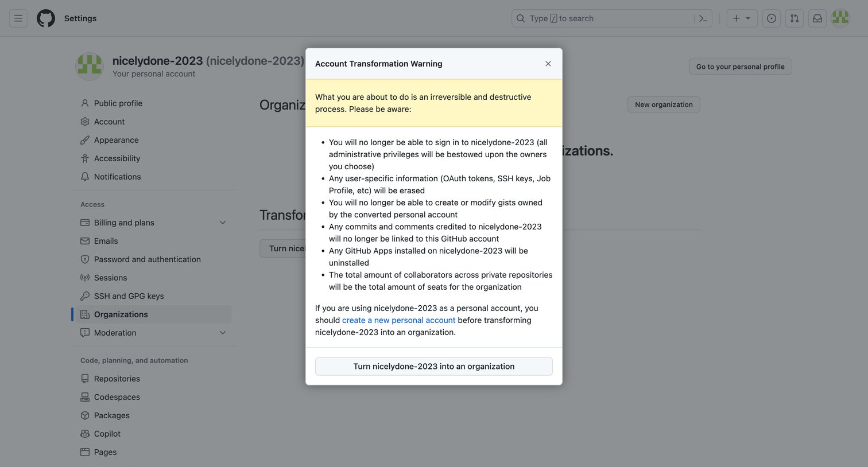The height and width of the screenshot is (467, 868).
Task: Open Packages settings
Action: 154,415
